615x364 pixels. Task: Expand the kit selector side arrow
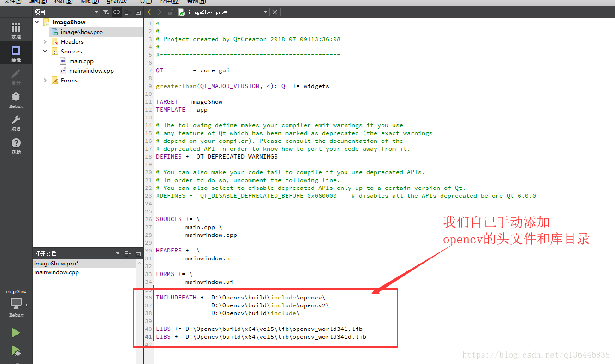pos(27,305)
